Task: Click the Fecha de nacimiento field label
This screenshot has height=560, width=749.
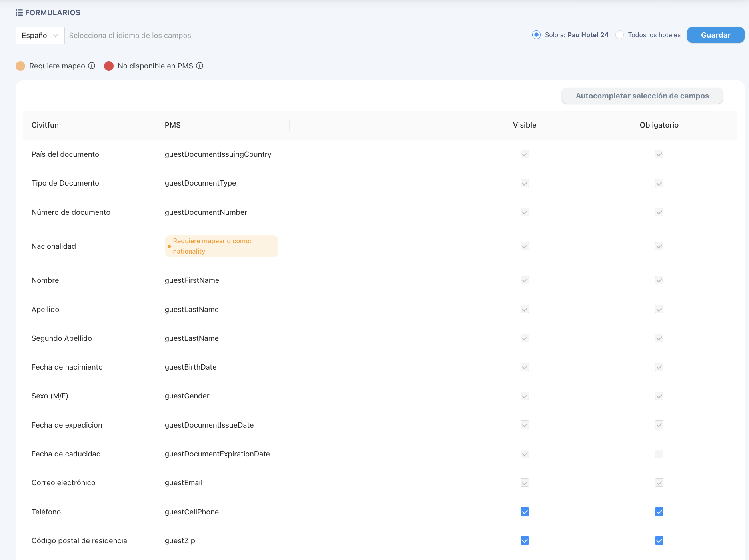Action: [67, 367]
